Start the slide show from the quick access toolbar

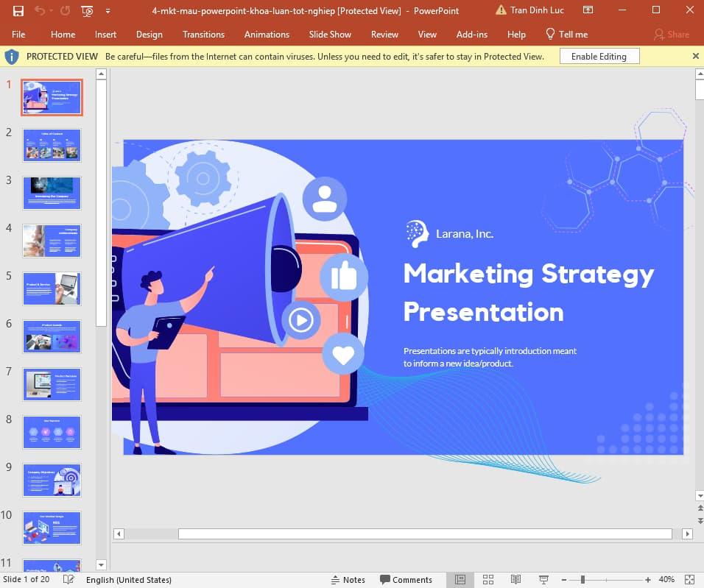[86, 11]
